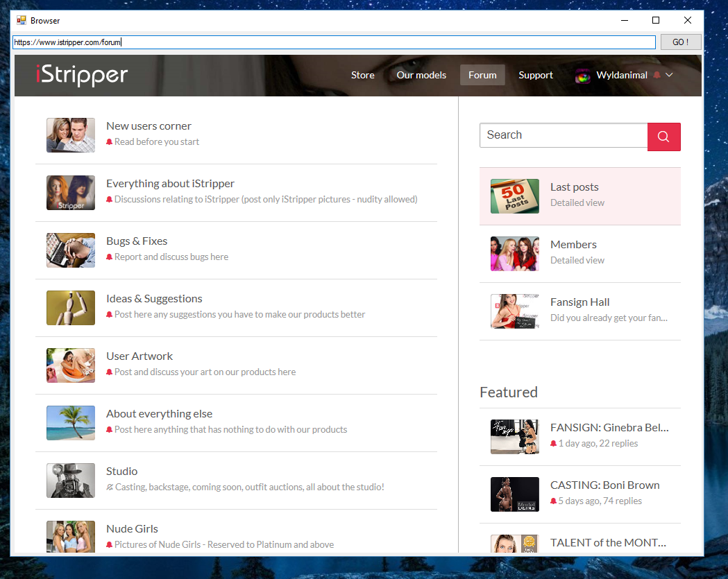
Task: Click the Wyldanimal user avatar icon
Action: click(583, 76)
